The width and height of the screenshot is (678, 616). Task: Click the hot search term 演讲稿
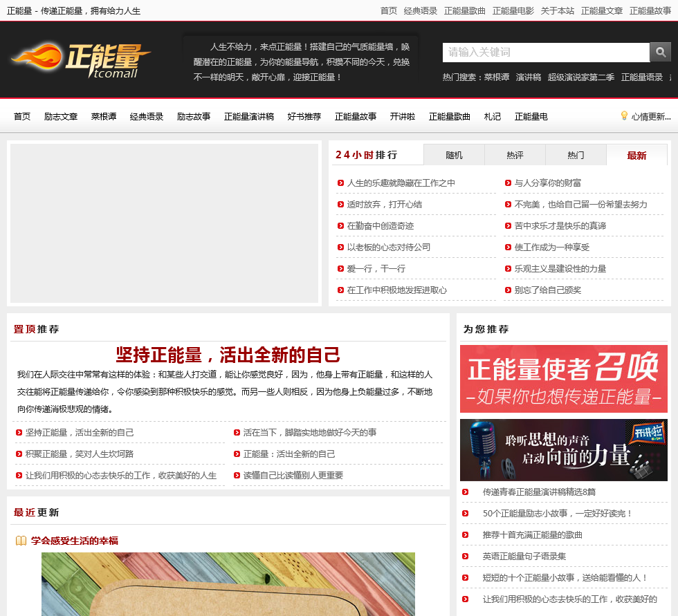[529, 77]
